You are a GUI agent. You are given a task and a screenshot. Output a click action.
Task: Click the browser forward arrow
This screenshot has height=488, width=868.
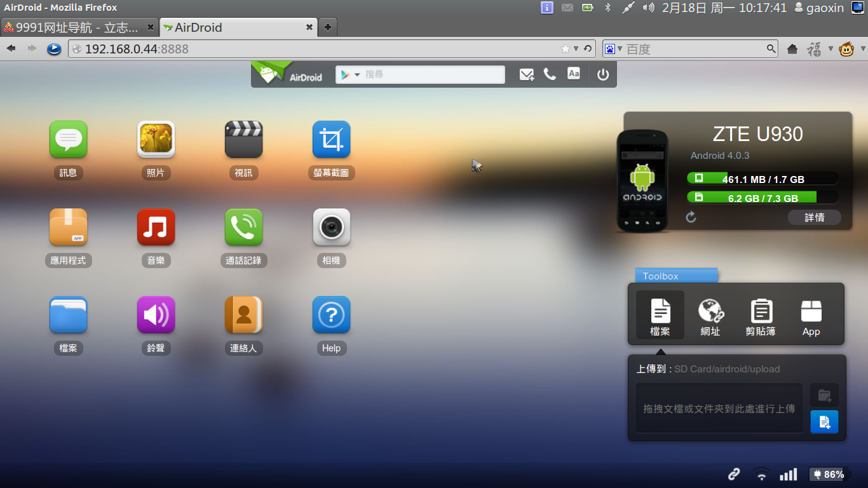(x=31, y=49)
